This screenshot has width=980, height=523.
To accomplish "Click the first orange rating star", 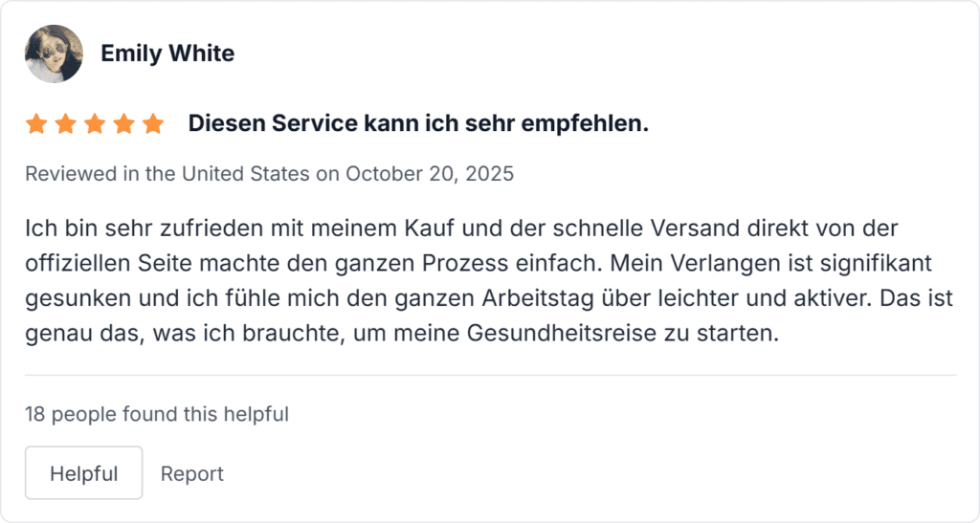I will [36, 124].
